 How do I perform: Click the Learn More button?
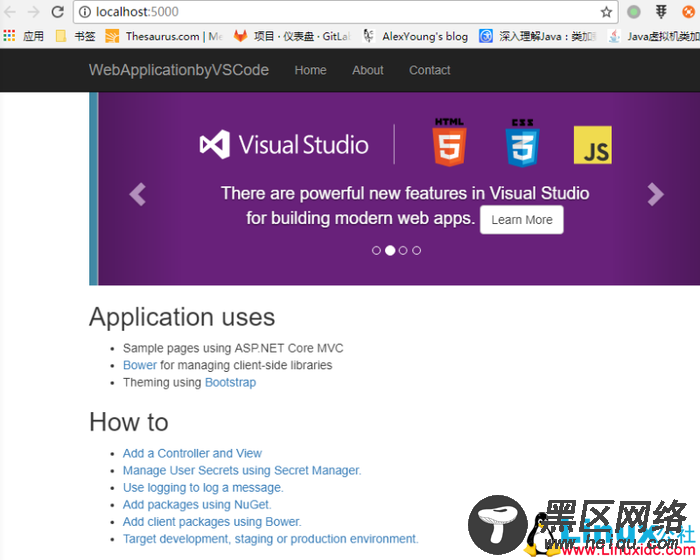pos(521,220)
